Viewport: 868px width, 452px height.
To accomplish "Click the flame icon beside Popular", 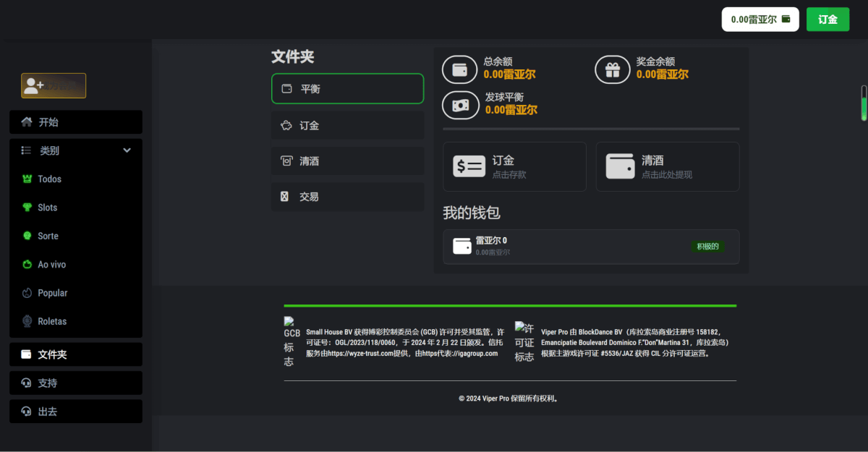I will 27,293.
